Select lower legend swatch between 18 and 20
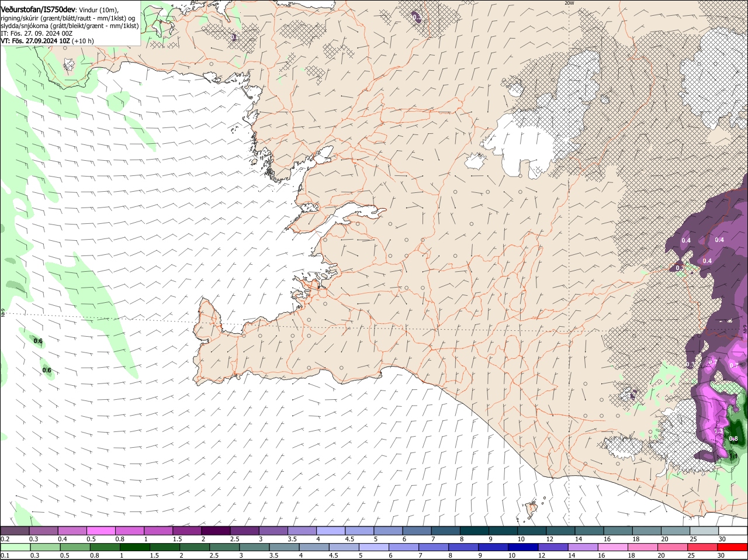This screenshot has width=748, height=560. click(x=644, y=547)
